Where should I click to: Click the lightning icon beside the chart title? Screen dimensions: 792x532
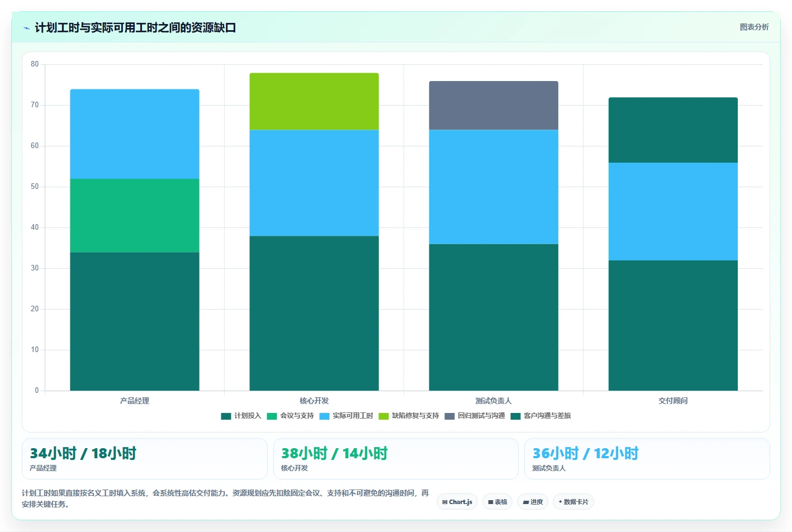(26, 28)
